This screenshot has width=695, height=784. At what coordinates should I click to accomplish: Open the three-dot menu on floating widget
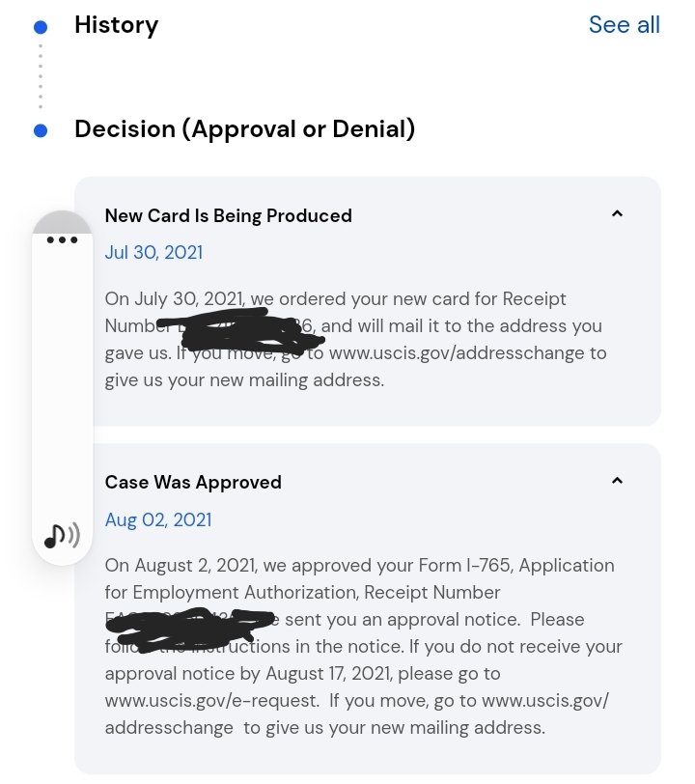click(63, 239)
